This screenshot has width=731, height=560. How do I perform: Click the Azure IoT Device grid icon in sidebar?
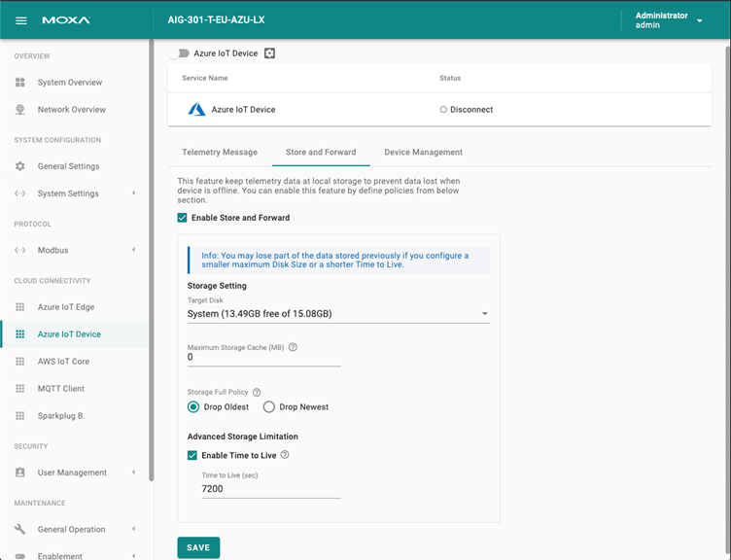pyautogui.click(x=20, y=333)
